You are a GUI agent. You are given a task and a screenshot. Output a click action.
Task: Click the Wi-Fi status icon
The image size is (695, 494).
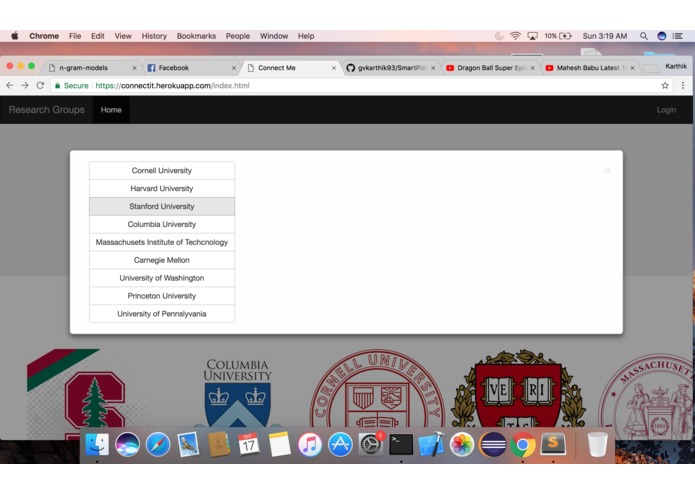coord(515,36)
